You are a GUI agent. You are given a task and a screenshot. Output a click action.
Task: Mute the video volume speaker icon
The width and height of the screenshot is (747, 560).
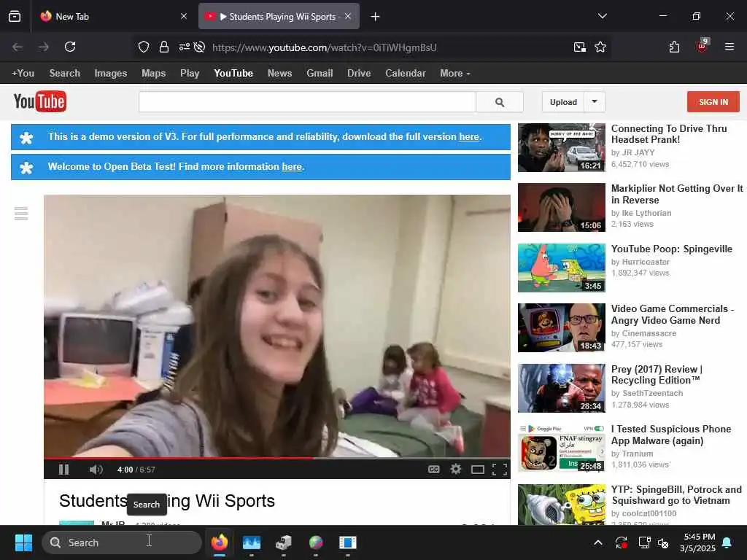click(96, 470)
